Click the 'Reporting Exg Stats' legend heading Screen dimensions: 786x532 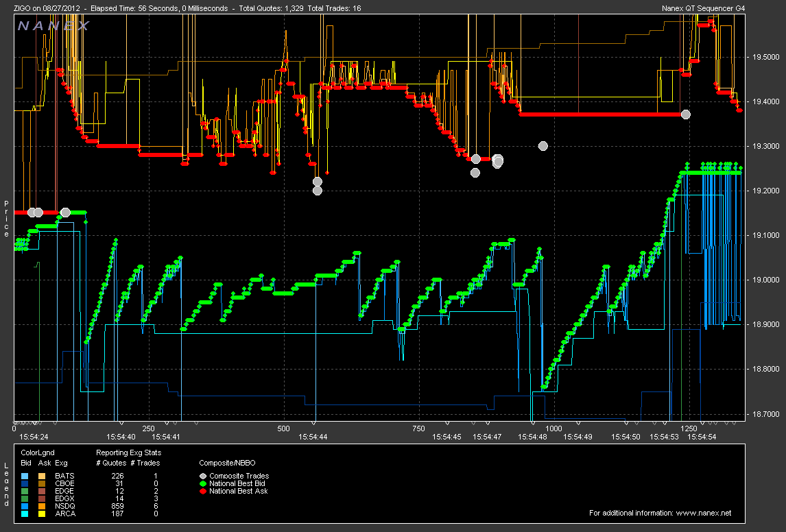(129, 452)
